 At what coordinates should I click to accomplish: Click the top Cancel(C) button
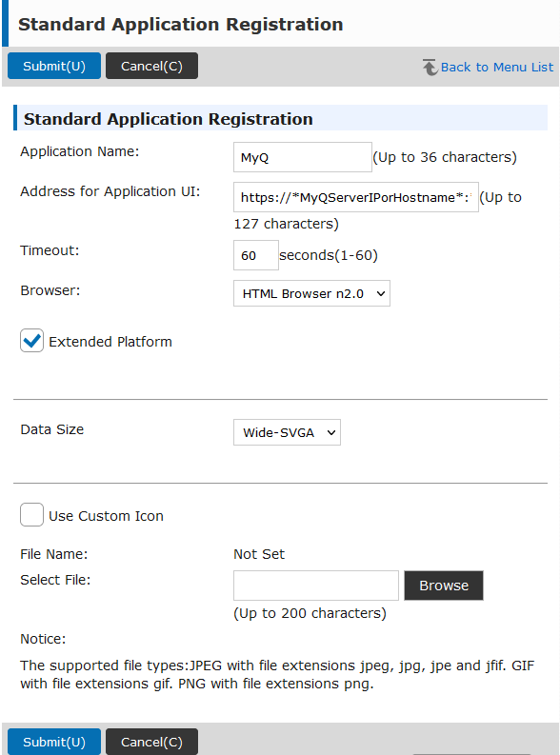point(151,66)
